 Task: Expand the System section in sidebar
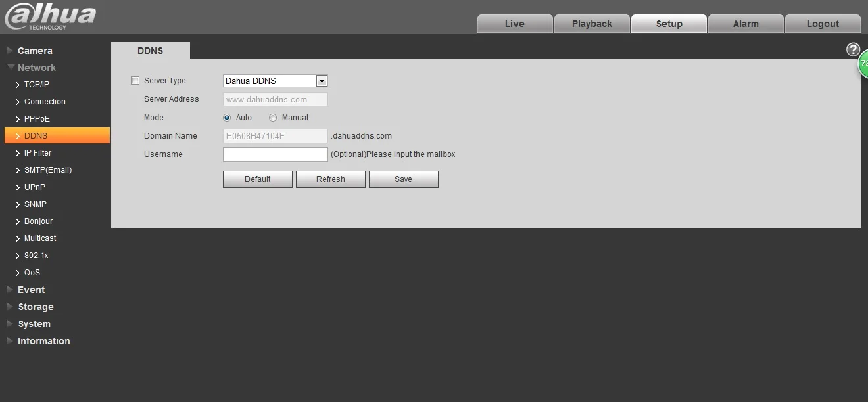34,324
